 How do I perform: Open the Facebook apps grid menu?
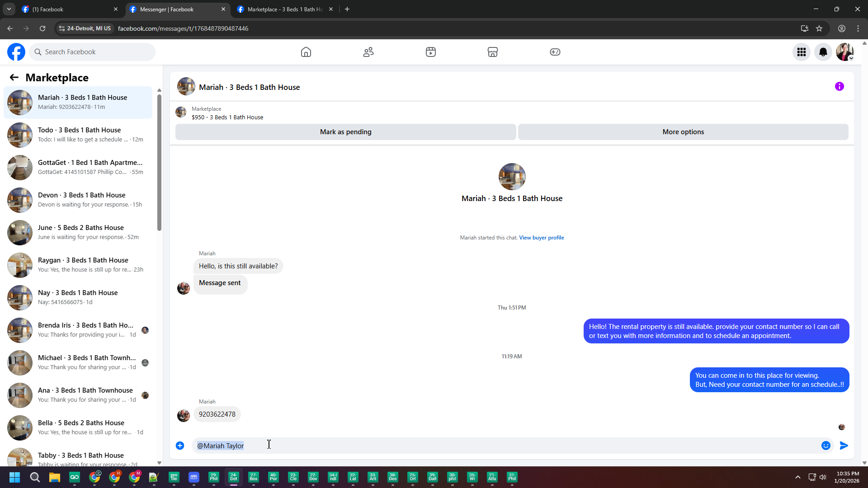802,52
